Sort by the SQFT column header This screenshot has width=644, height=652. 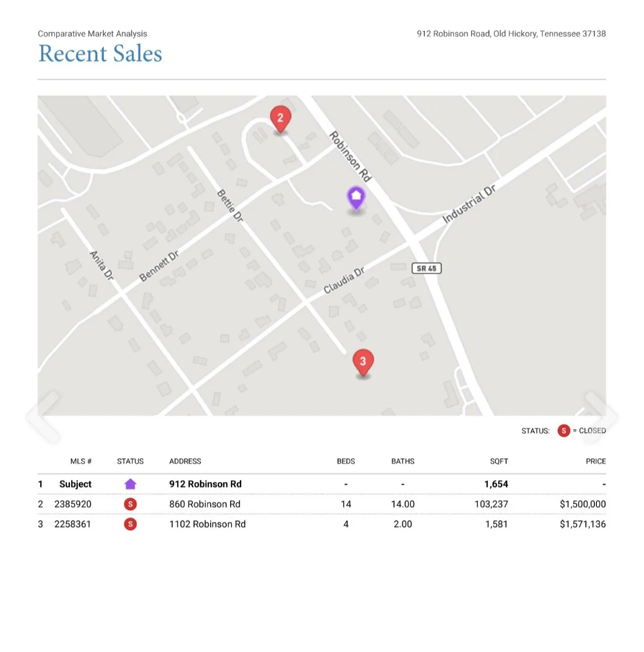[499, 461]
